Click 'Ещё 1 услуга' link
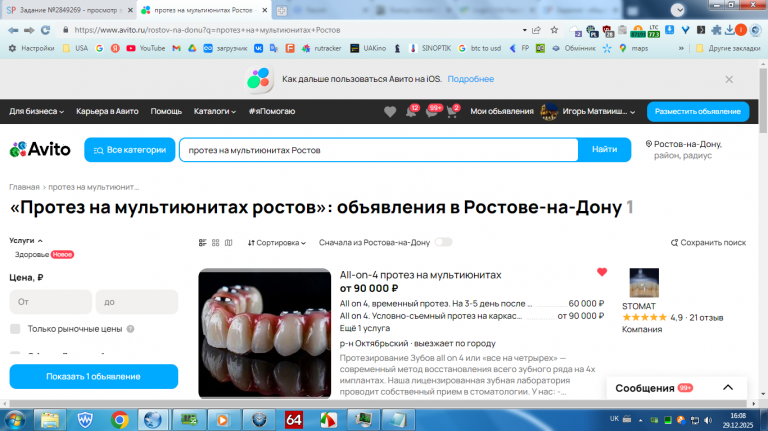Image resolution: width=768 pixels, height=431 pixels. (x=365, y=328)
